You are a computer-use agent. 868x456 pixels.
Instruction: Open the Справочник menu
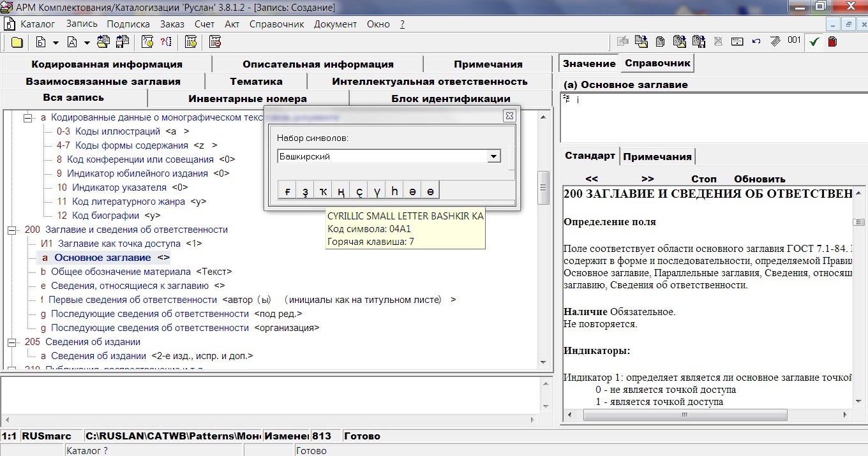pos(276,24)
